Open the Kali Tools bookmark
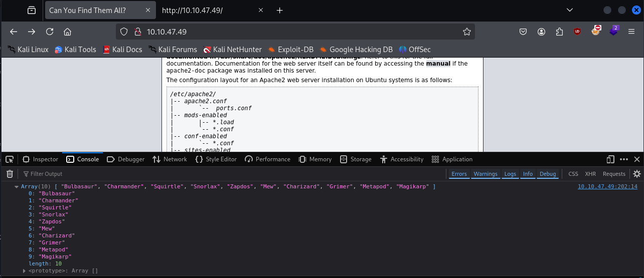This screenshot has width=644, height=278. pos(75,49)
